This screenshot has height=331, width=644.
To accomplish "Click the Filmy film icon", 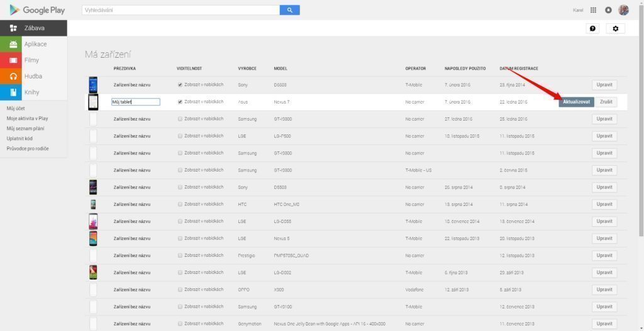I will [13, 60].
